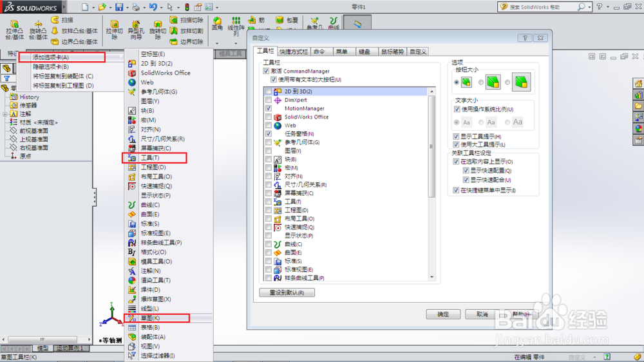Toggle 使用操作系统比例 checkbox

(x=457, y=110)
